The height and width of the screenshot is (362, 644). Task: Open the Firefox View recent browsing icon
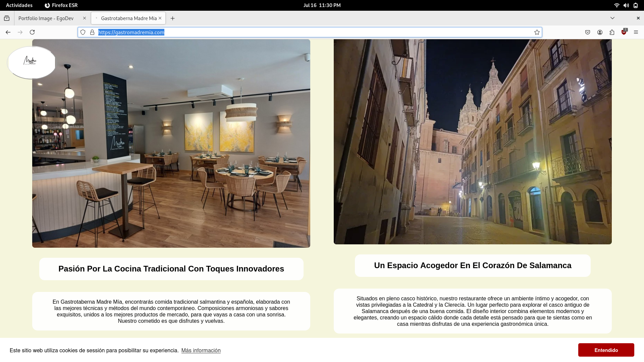click(x=7, y=18)
